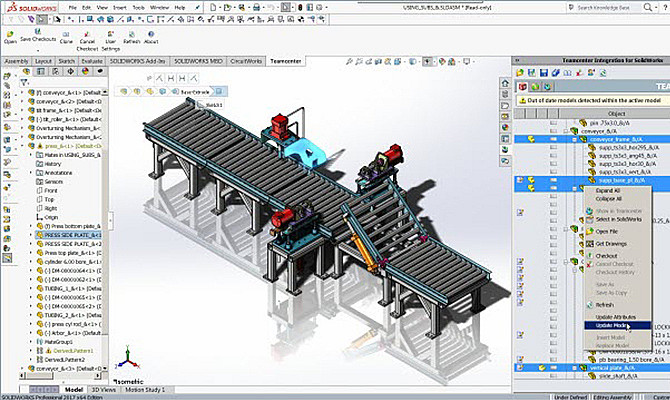Open User Settings from the ribbon
Viewport: 670px width, 400px height.
[111, 34]
